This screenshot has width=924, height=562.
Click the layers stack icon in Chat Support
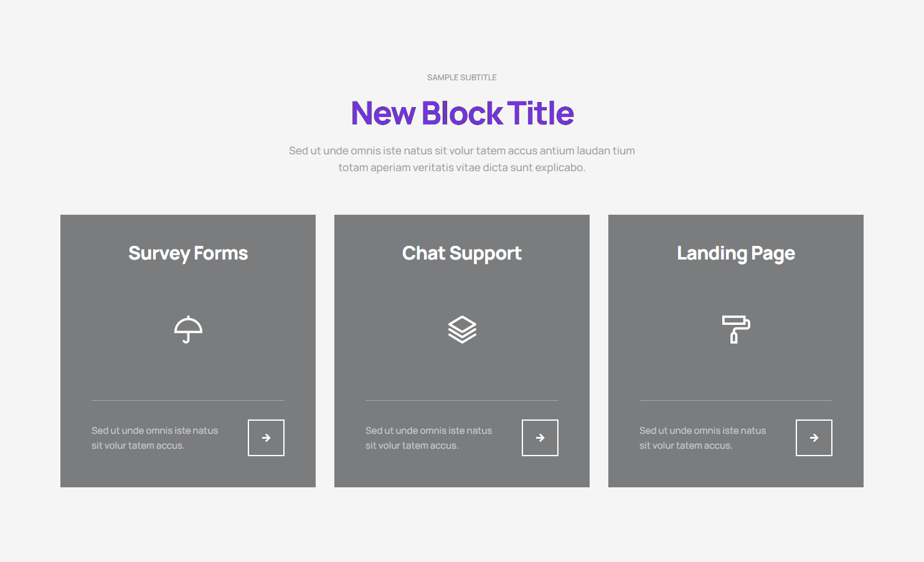[462, 329]
